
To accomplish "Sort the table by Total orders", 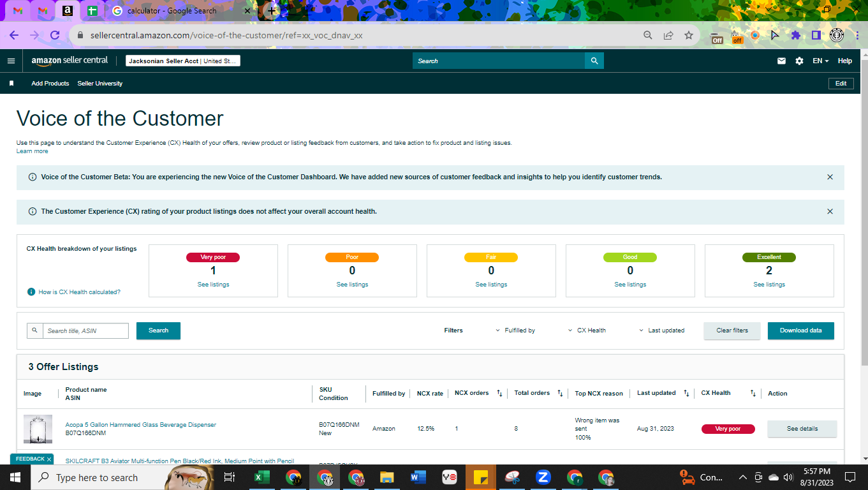I will point(560,393).
